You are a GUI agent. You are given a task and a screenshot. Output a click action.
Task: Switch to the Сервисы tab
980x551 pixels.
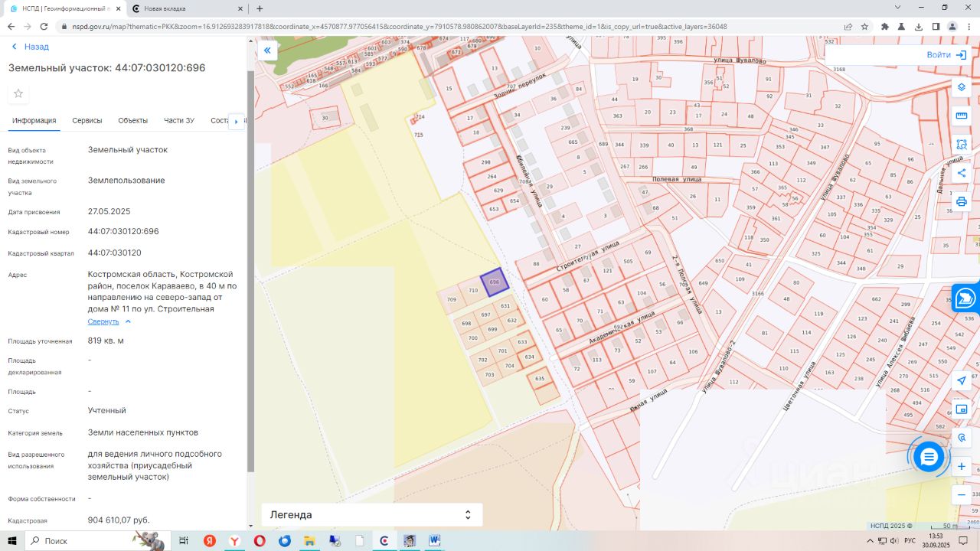pos(87,121)
